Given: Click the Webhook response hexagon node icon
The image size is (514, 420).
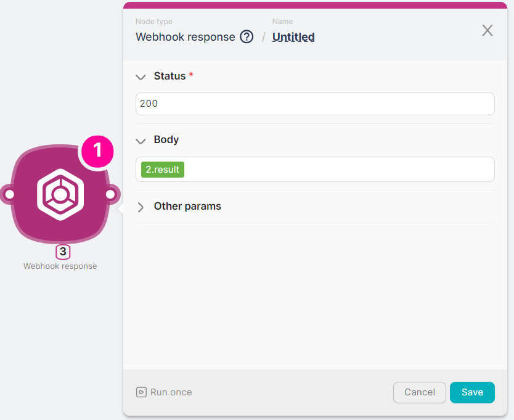Looking at the screenshot, I should [x=60, y=195].
